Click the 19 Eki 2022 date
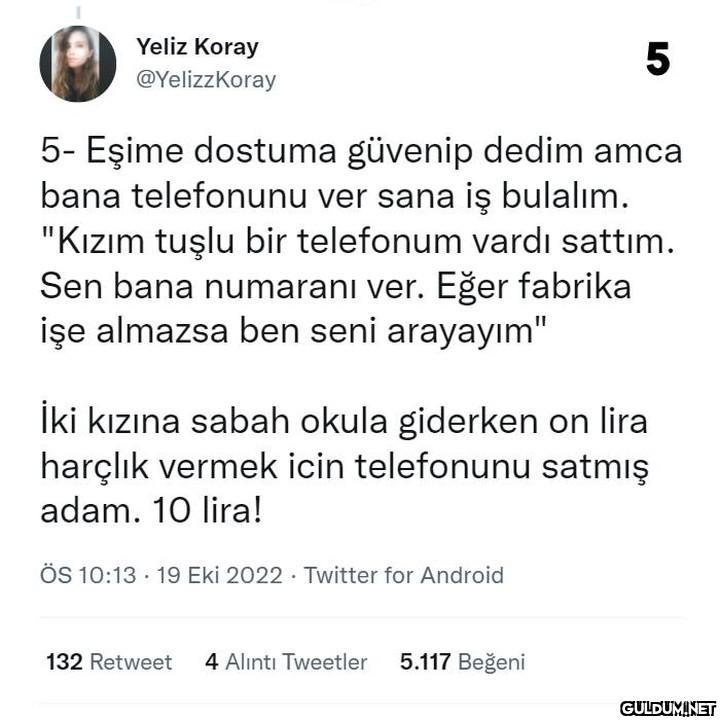 [x=219, y=575]
